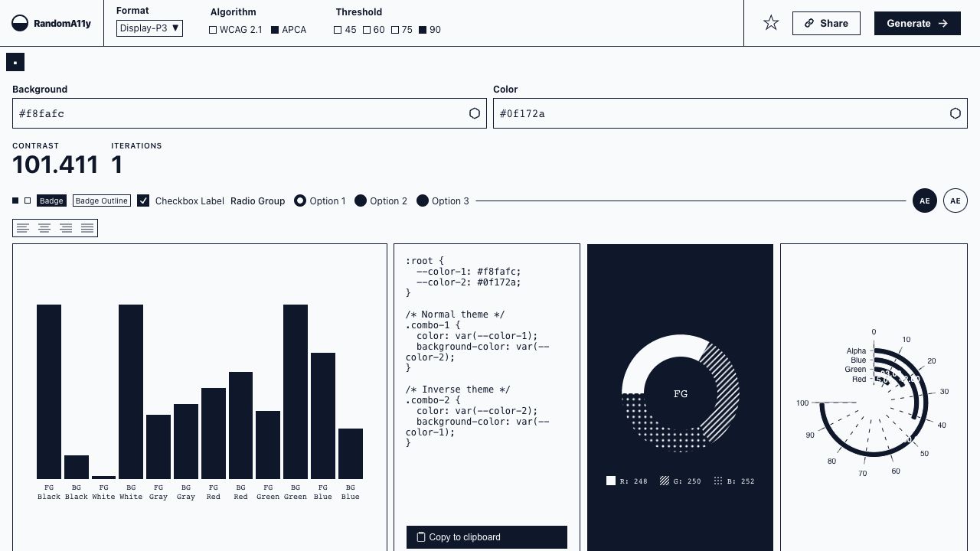Image resolution: width=980 pixels, height=551 pixels.
Task: Click the Badge Outline label
Action: 102,201
